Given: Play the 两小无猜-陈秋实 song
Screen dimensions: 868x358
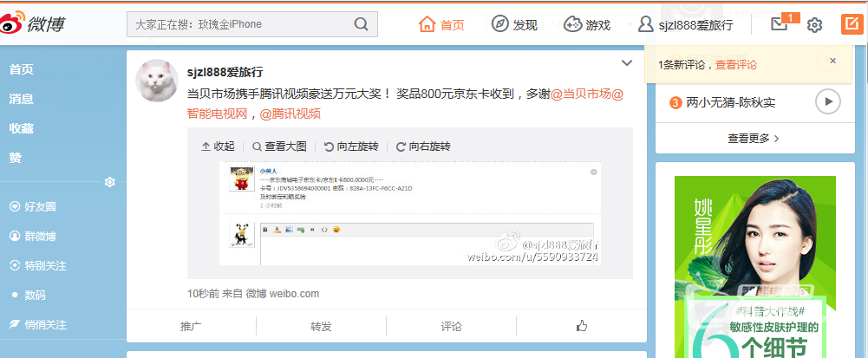Looking at the screenshot, I should point(828,101).
